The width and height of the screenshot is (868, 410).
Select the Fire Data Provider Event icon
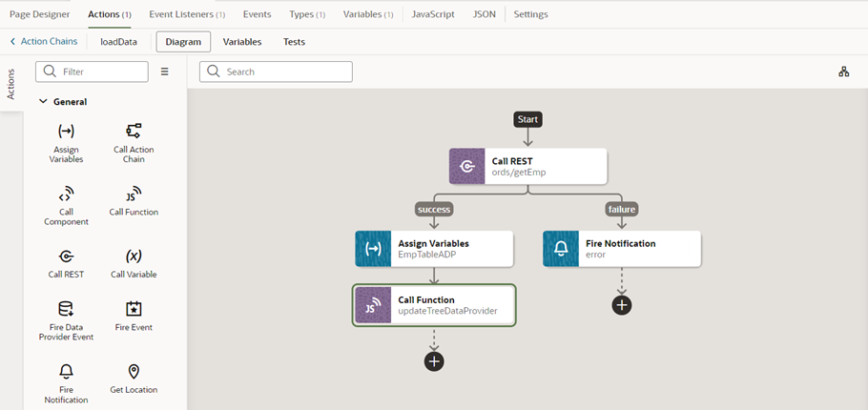click(x=67, y=309)
